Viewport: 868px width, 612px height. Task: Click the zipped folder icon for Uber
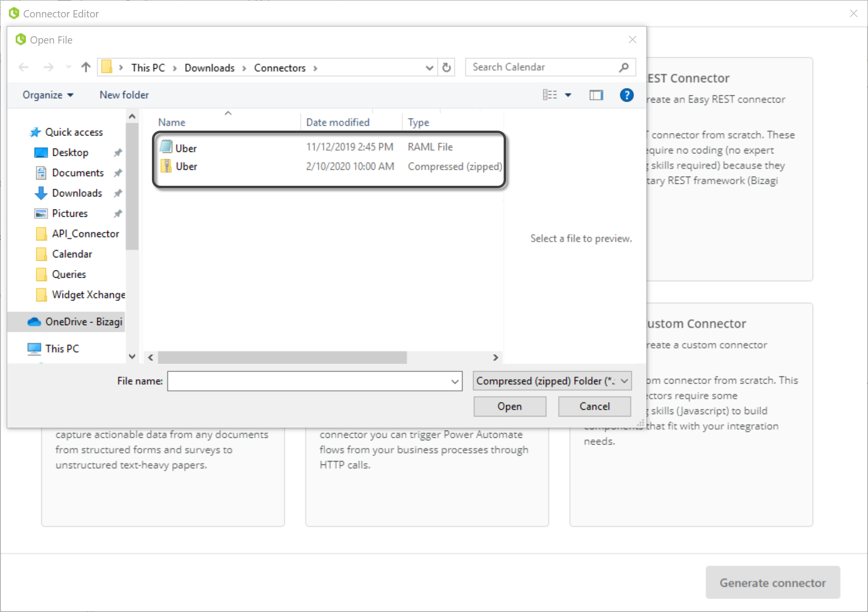click(x=166, y=166)
